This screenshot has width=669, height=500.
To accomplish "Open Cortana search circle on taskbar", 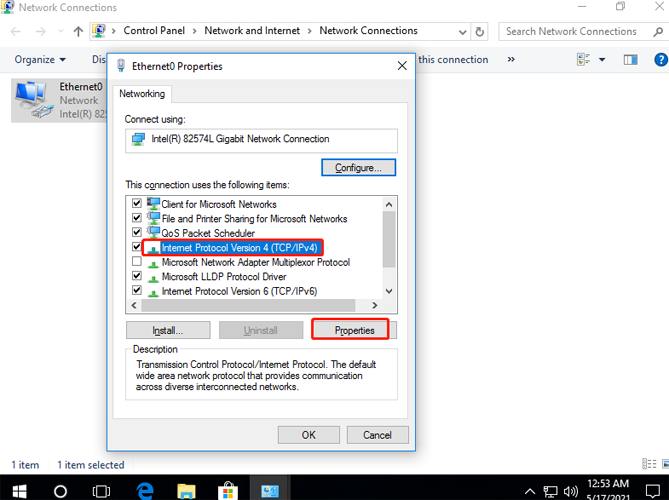I will pyautogui.click(x=60, y=491).
